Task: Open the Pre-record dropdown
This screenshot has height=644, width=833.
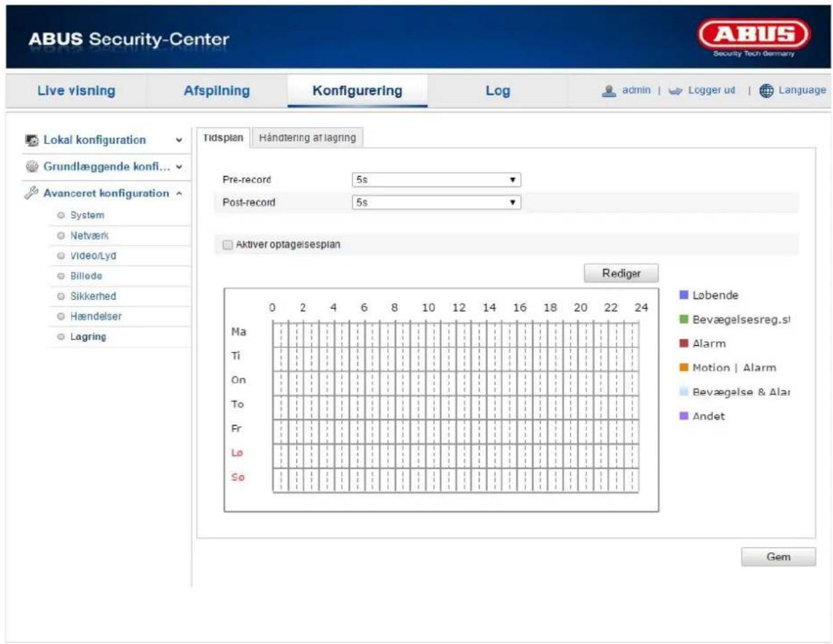Action: click(x=436, y=180)
